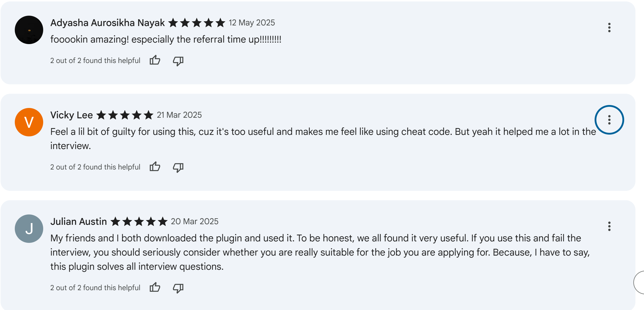Click Vicky Lee's orange V avatar
The width and height of the screenshot is (644, 310).
pyautogui.click(x=29, y=122)
